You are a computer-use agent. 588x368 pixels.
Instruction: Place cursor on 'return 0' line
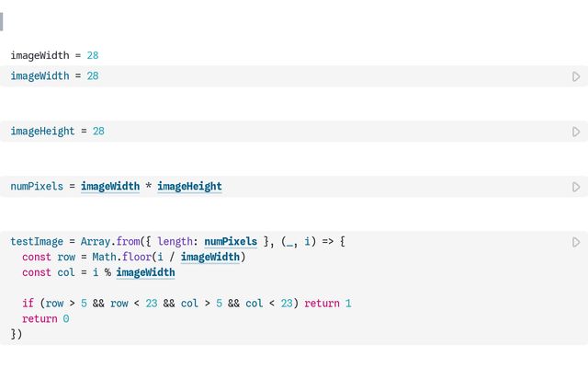46,319
